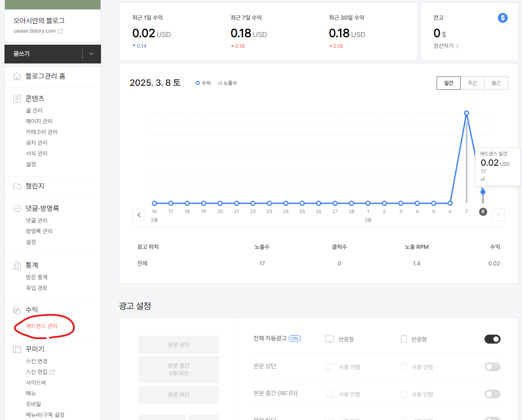
Task: Enable the 본문 상단 ad toggle
Action: [493, 367]
